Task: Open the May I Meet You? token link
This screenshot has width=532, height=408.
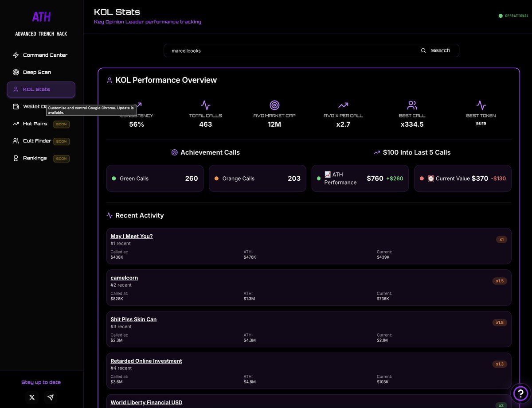Action: (x=132, y=236)
